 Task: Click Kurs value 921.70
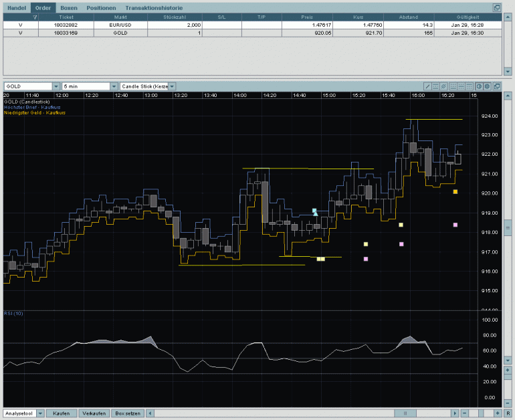[x=358, y=33]
